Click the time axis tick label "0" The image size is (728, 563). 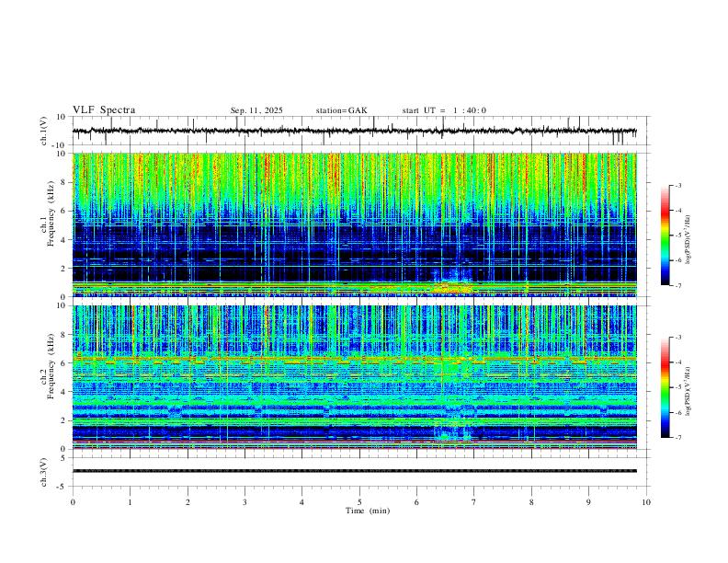point(73,502)
